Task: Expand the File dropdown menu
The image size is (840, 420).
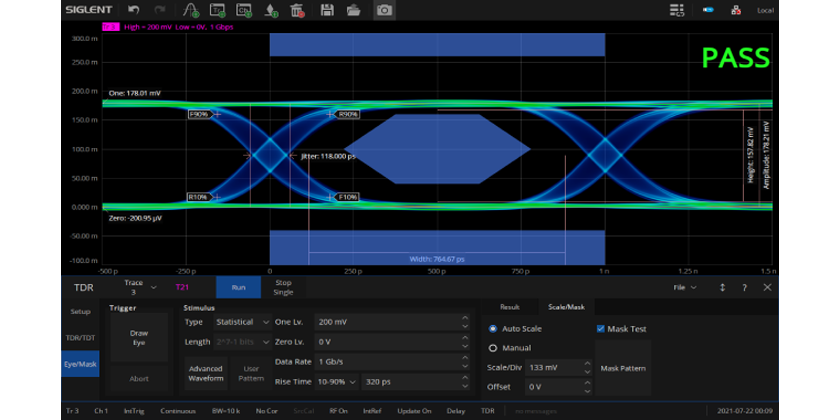Action: click(x=684, y=287)
